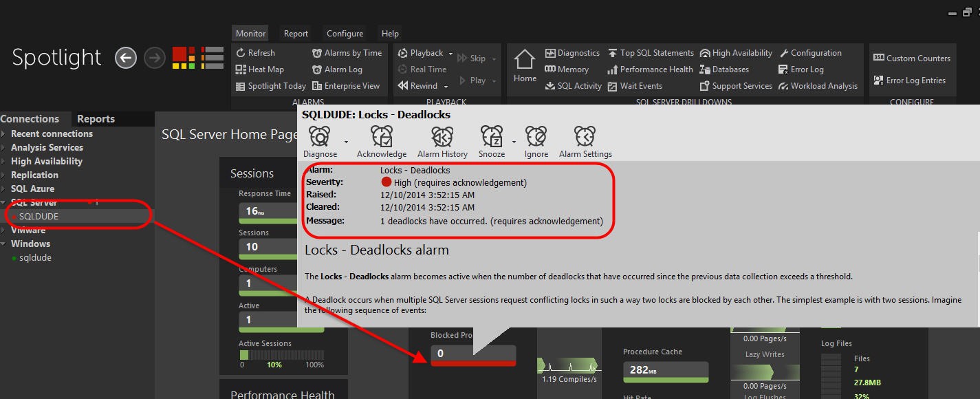
Task: Open SQL Activity drilldown
Action: tap(574, 86)
